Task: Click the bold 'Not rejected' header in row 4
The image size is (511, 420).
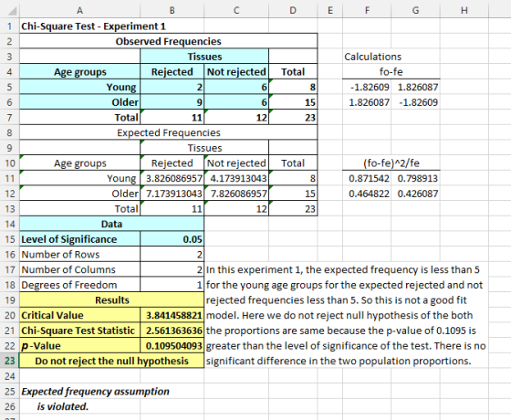Action: 236,72
